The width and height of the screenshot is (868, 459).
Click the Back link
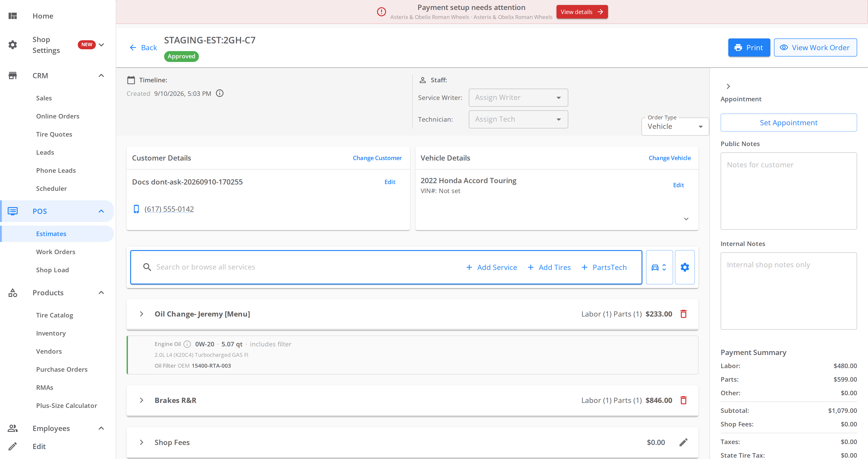[143, 47]
